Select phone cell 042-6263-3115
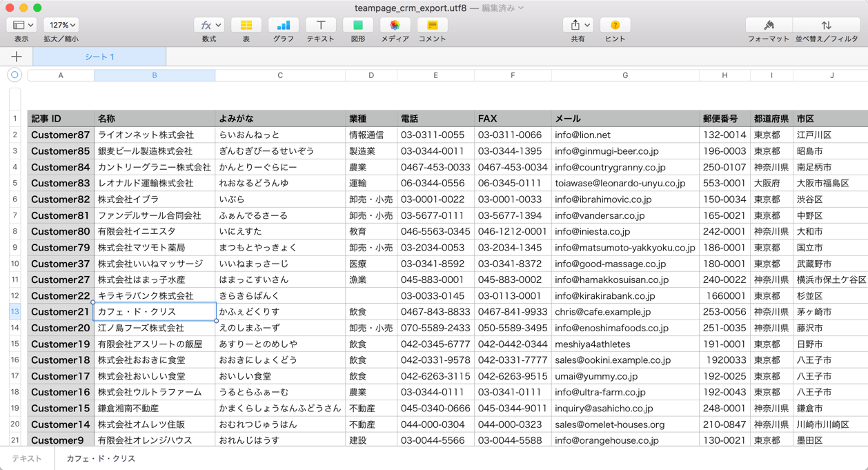Screen dimensions: 868x470 coord(435,376)
